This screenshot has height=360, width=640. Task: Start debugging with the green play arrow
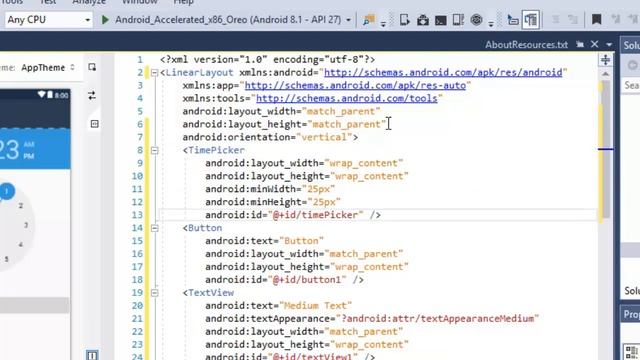pos(105,20)
